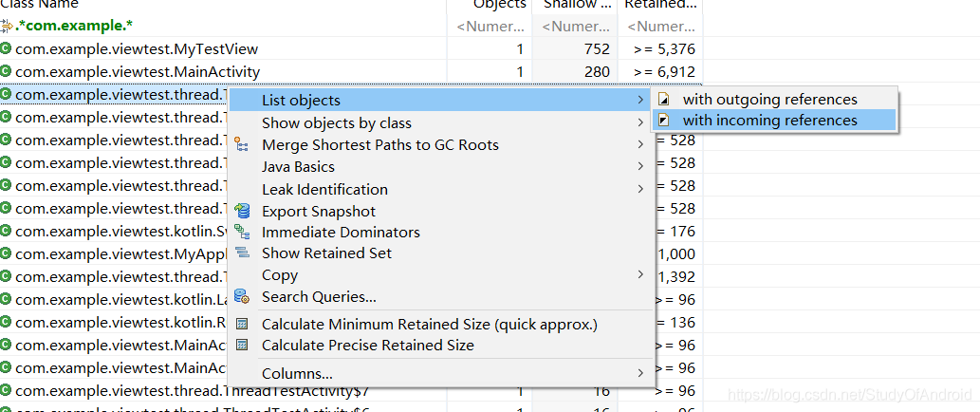980x412 pixels.
Task: Click the class icon beside MyTestView
Action: 7,48
